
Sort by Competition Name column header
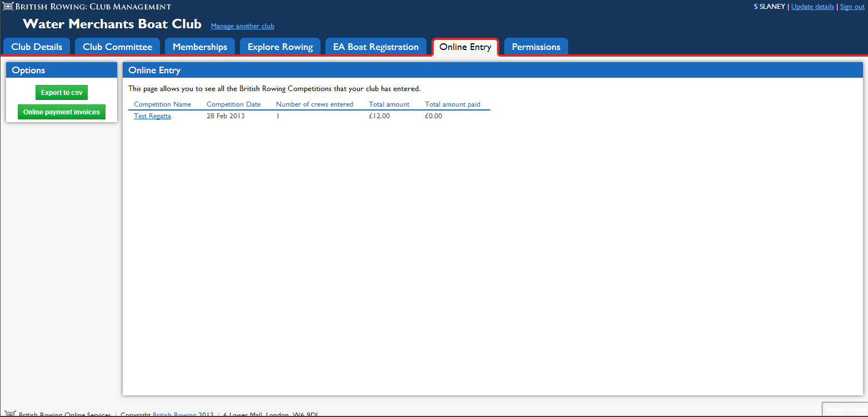pos(163,104)
